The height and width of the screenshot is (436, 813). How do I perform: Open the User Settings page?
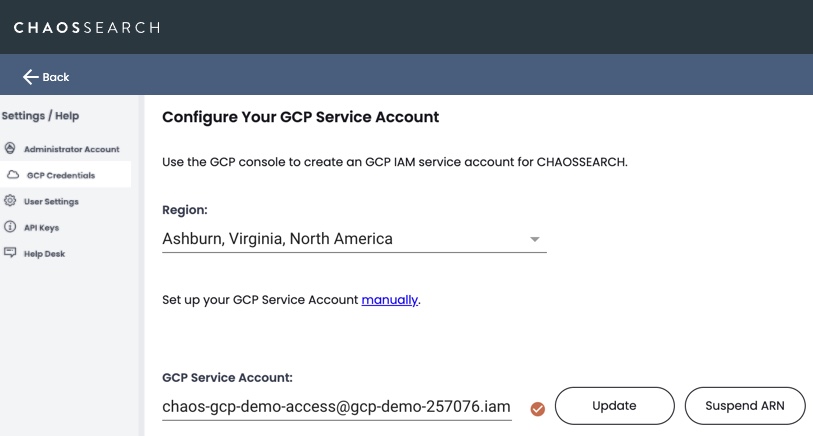click(x=51, y=202)
